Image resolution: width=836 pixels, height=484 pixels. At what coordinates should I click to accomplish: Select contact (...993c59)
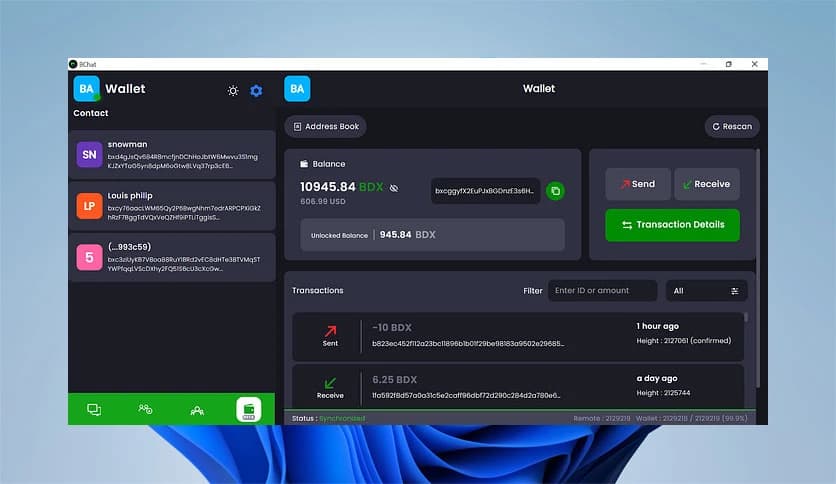pos(172,257)
